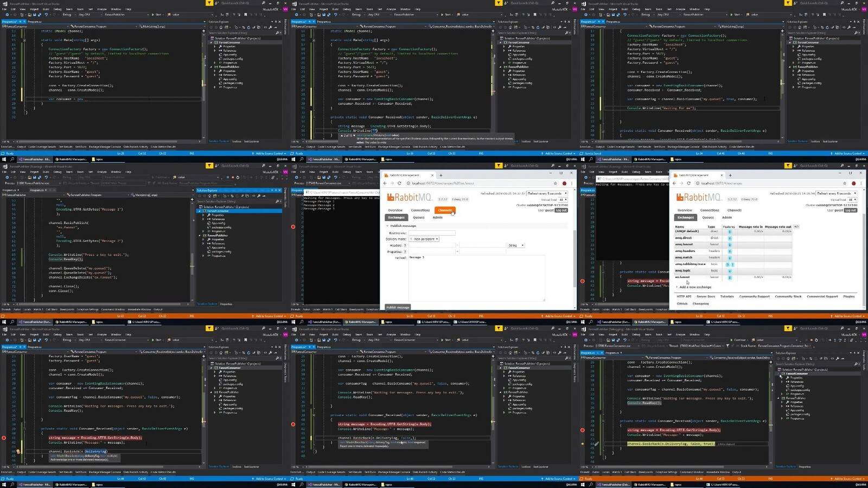Screen dimensions: 868x488
Task: Click address bar showing localhost exchanges list URL
Action: (767, 183)
